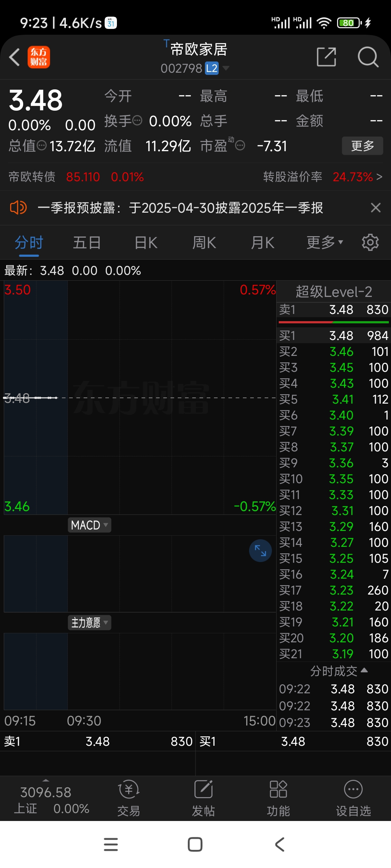The image size is (391, 868).
Task: Tap the bottom 卖1 3.48 830 bar
Action: (98, 741)
